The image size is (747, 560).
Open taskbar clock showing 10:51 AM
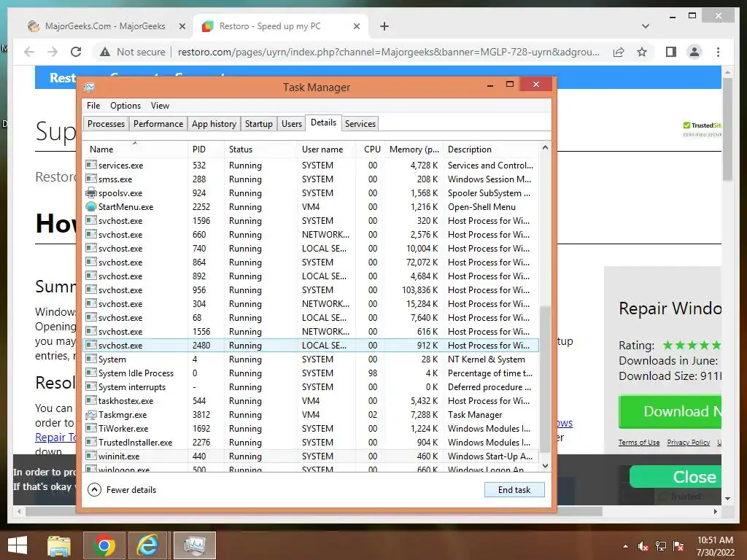click(715, 546)
